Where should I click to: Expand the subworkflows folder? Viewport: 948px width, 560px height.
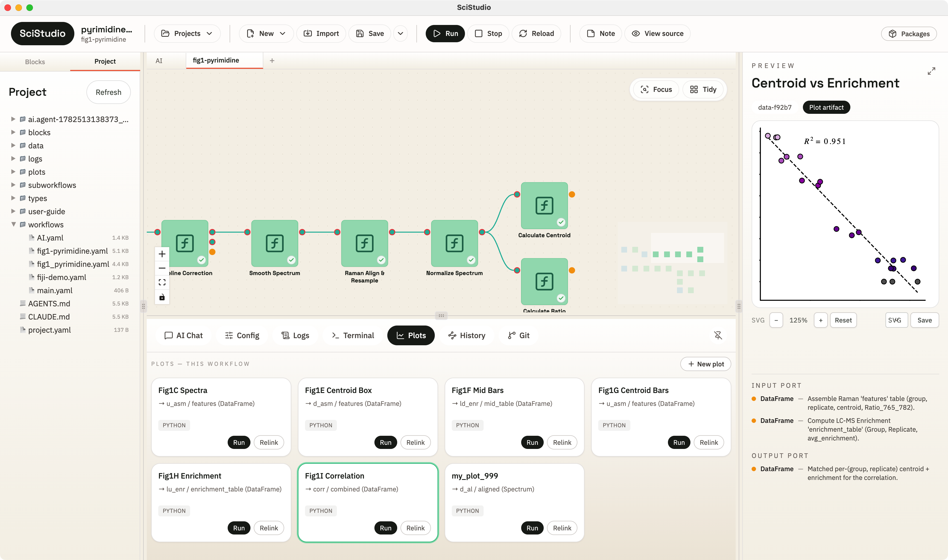tap(13, 185)
